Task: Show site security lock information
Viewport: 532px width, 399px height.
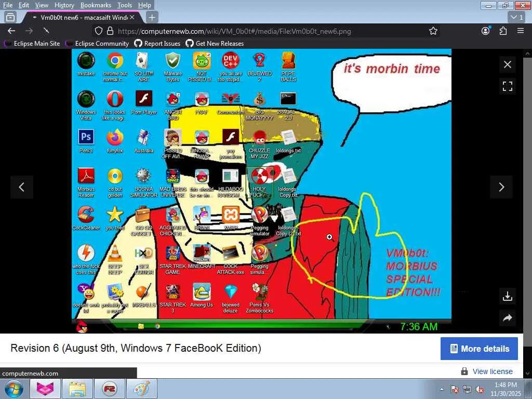Action: pyautogui.click(x=110, y=31)
